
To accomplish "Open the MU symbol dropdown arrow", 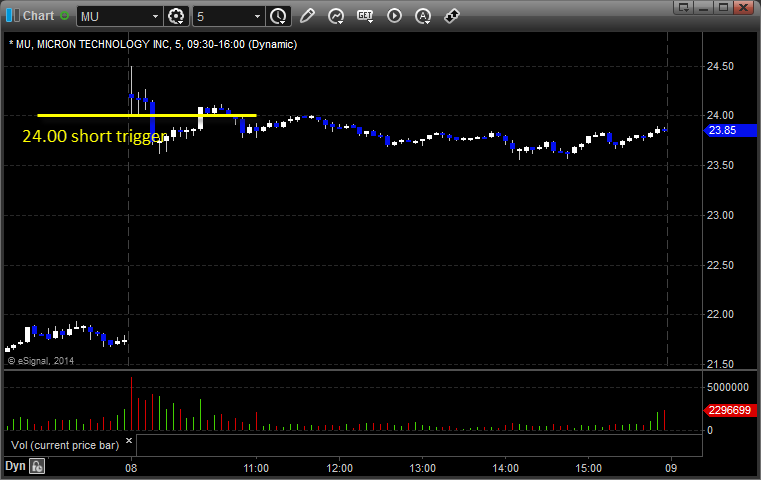I will (x=155, y=17).
